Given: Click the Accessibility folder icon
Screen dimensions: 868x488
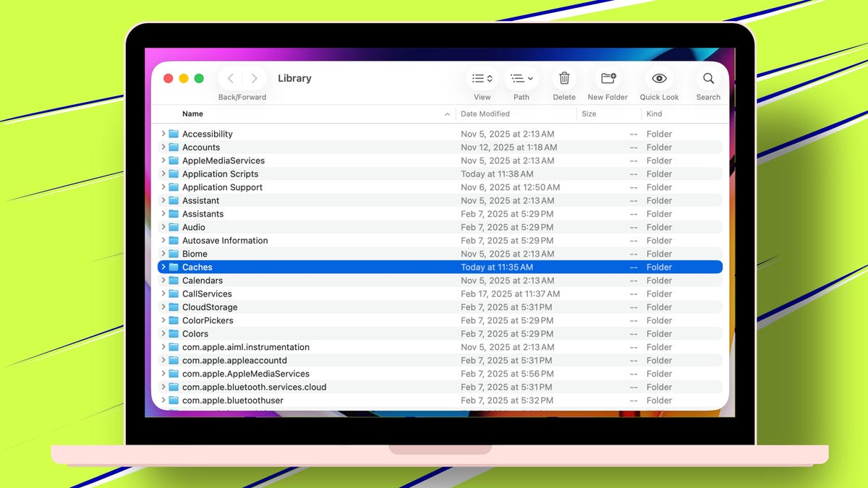Looking at the screenshot, I should pyautogui.click(x=174, y=134).
